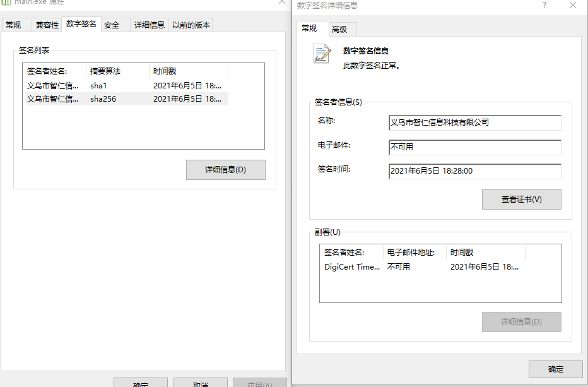Open the 以前的版本 tab
588x387 pixels.
coord(192,25)
